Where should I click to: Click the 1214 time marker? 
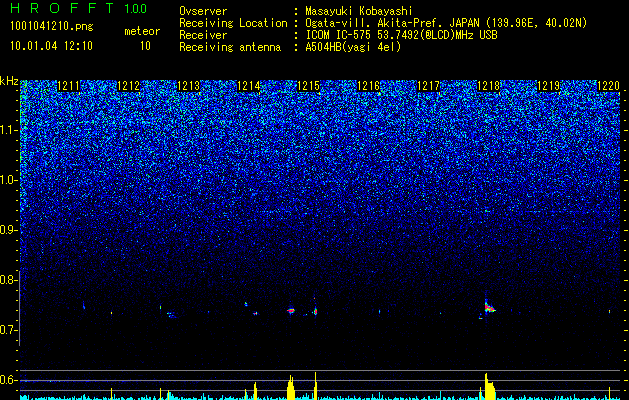click(249, 86)
